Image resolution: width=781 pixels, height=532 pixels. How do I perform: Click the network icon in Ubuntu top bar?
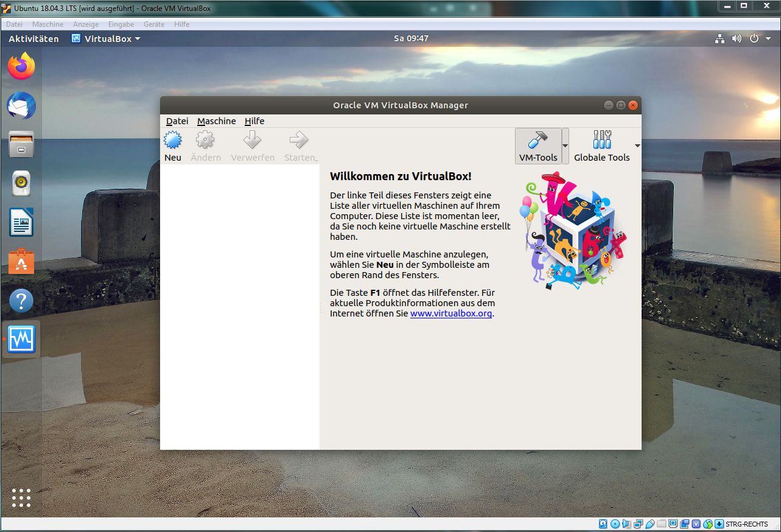720,38
